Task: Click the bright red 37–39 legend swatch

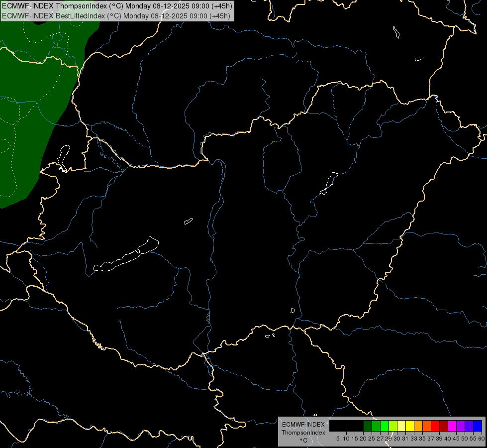Action: point(435,426)
